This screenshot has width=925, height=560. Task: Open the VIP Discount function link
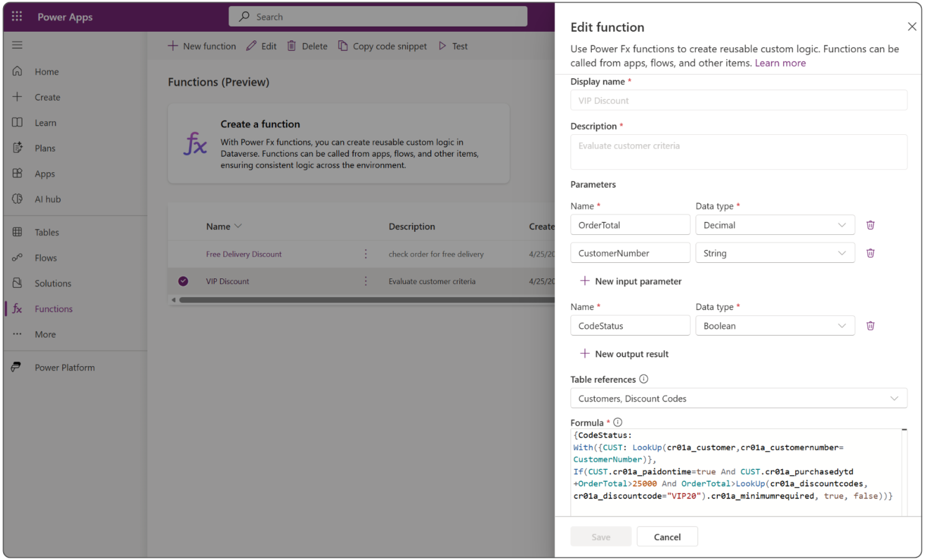[228, 281]
